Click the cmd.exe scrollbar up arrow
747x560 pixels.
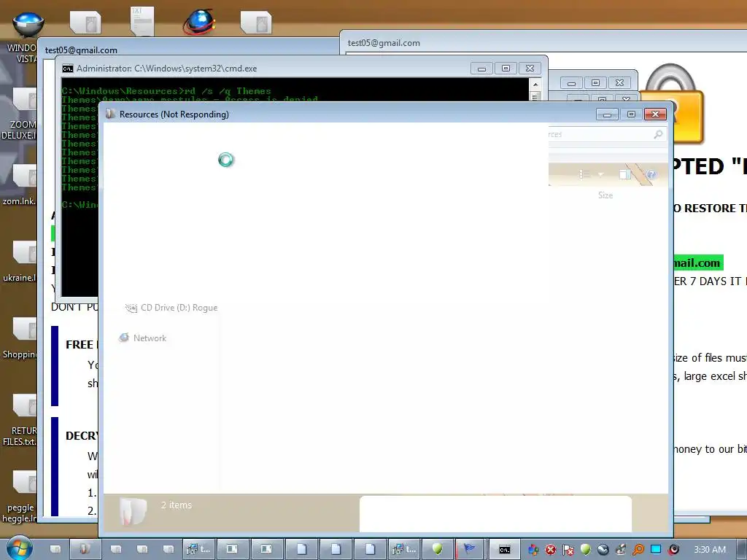point(535,85)
